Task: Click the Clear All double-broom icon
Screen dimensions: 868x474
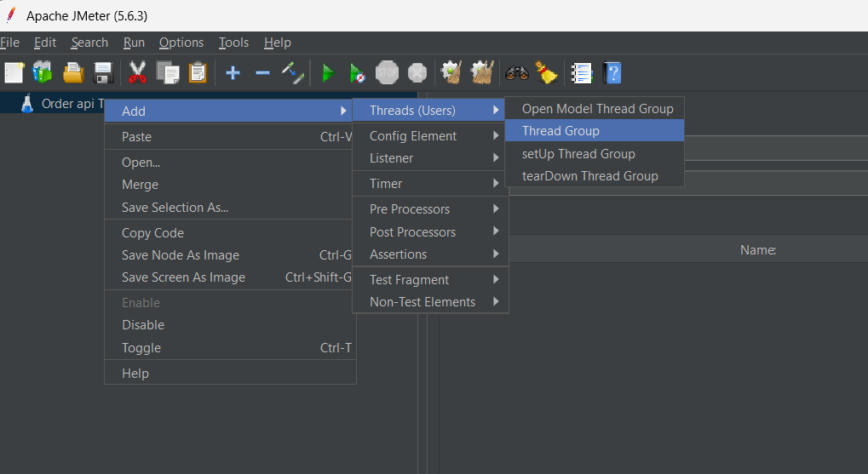Action: (481, 72)
